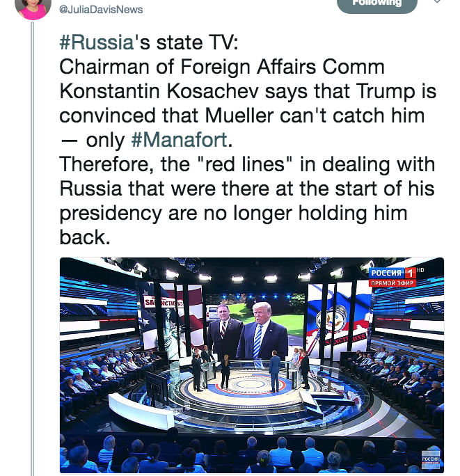Screen dimensions: 460x476
Task: Click the right Sanctions seal banner
Action: click(338, 319)
